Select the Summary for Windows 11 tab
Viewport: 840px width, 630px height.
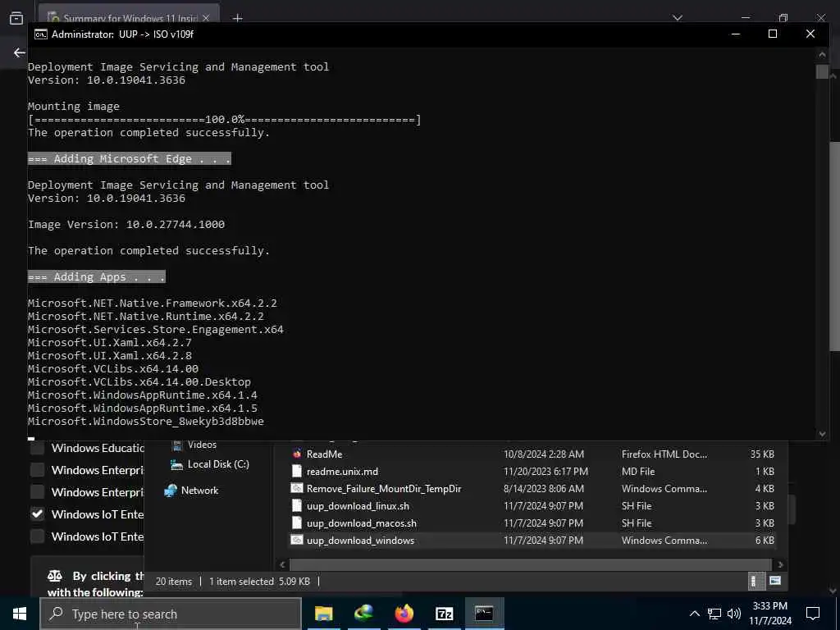pos(129,16)
